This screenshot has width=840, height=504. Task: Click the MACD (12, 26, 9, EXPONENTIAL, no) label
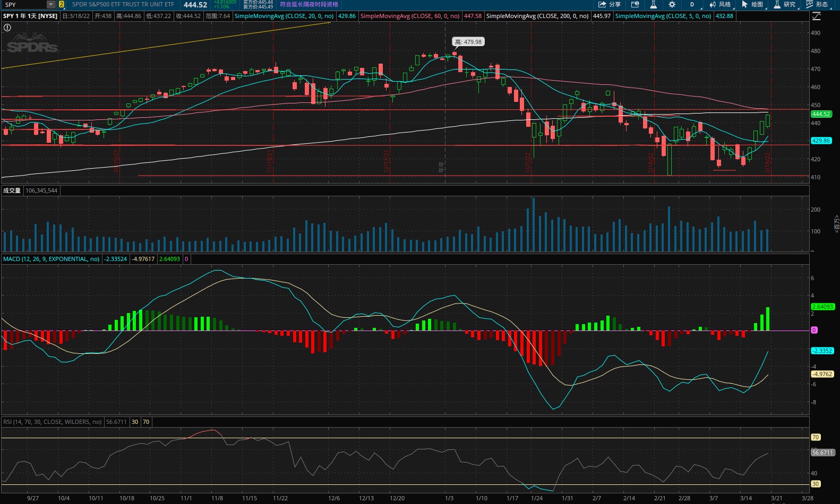[52, 259]
